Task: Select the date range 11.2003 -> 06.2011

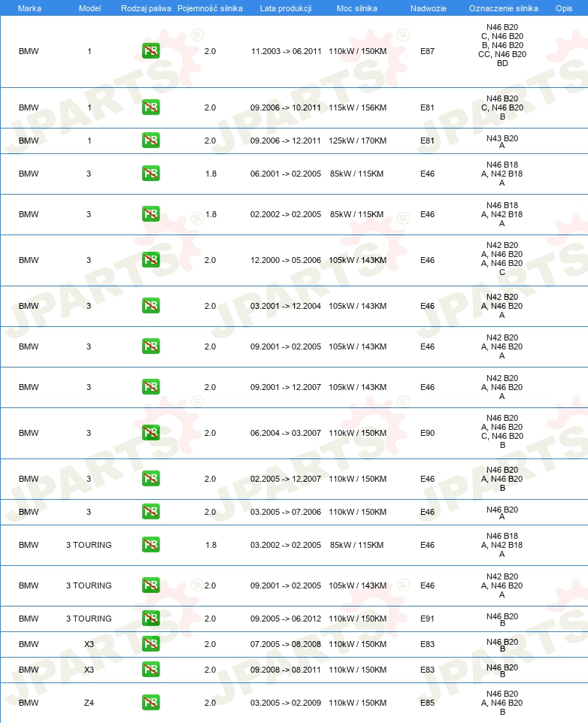Action: [286, 51]
